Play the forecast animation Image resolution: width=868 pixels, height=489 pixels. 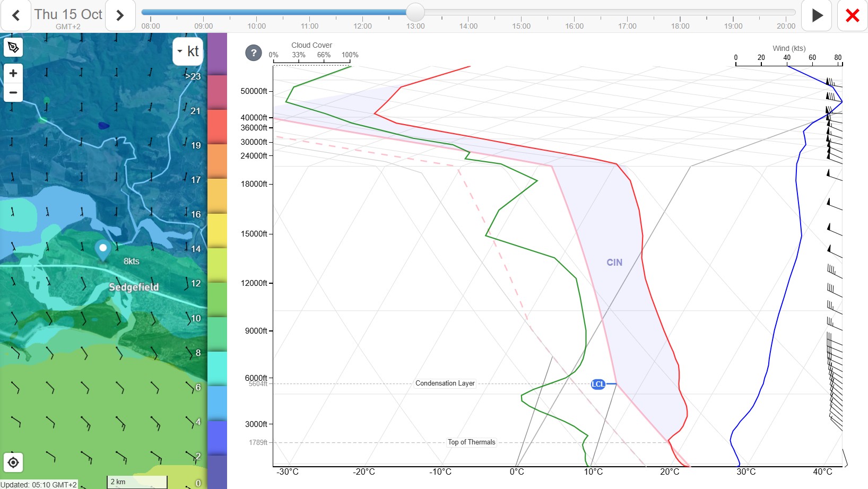pos(817,15)
